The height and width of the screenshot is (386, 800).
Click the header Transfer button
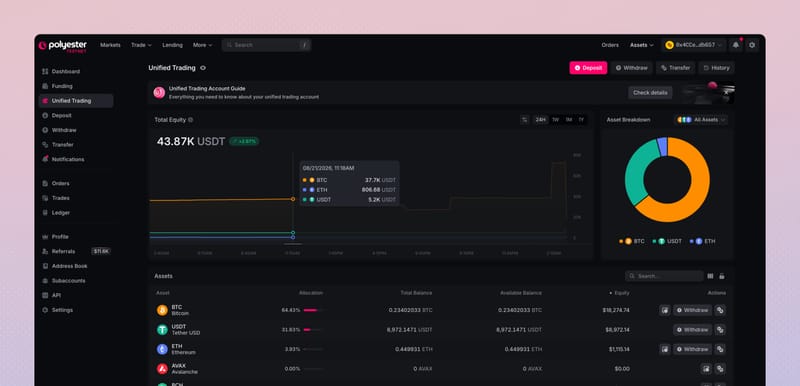676,68
